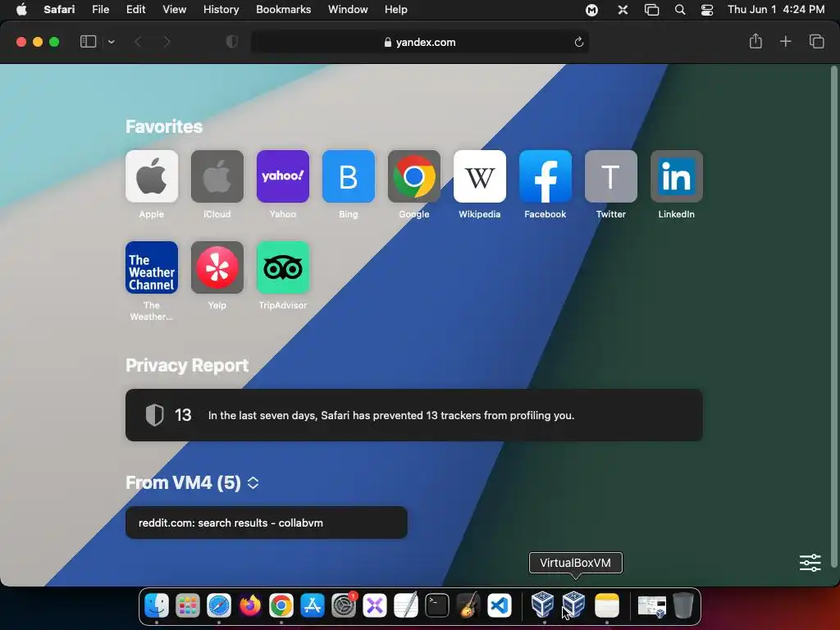Open Control Center in menu bar
This screenshot has height=630, width=840.
tap(707, 10)
